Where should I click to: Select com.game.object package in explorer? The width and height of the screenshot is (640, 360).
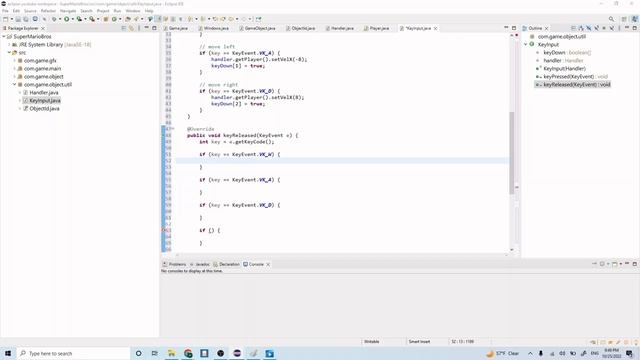(44, 77)
